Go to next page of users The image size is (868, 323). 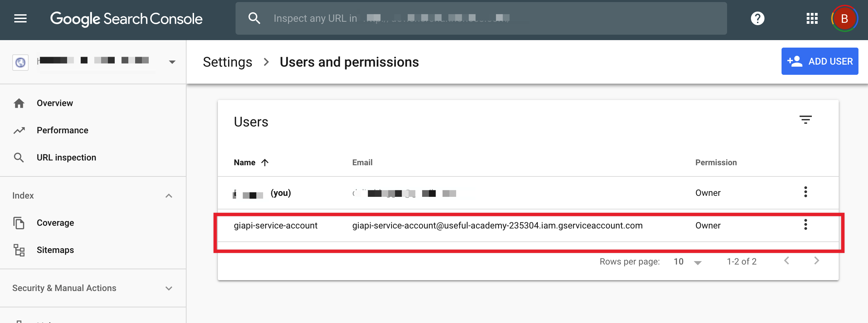point(816,261)
